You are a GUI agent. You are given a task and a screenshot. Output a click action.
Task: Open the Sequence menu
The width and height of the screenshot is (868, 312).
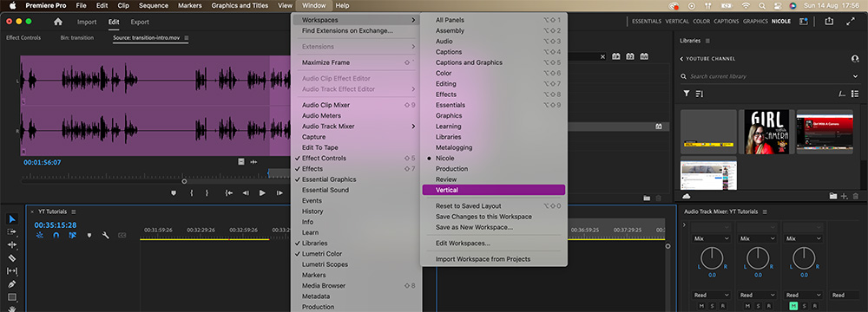click(x=154, y=5)
